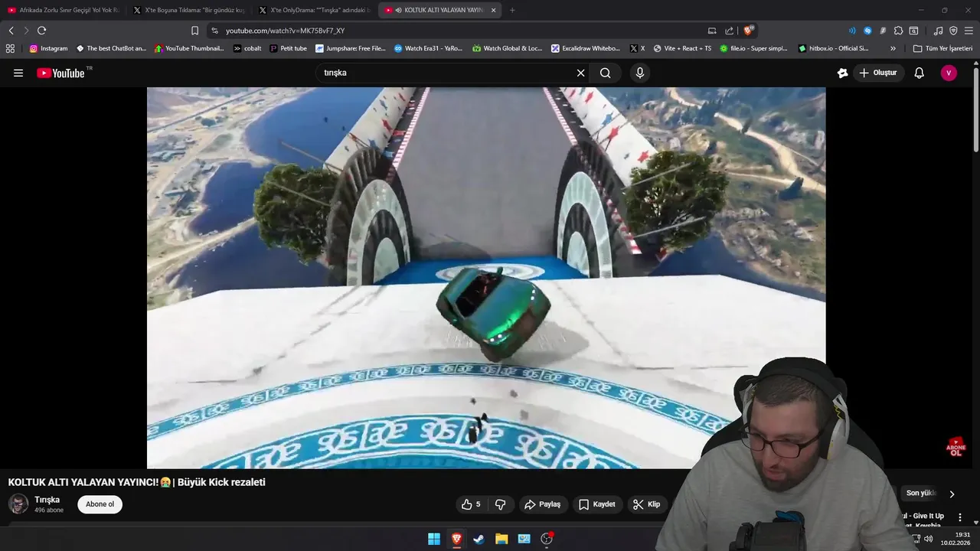Open the Brave Shields lion icon
Viewport: 980px width, 551px height.
coord(749,31)
